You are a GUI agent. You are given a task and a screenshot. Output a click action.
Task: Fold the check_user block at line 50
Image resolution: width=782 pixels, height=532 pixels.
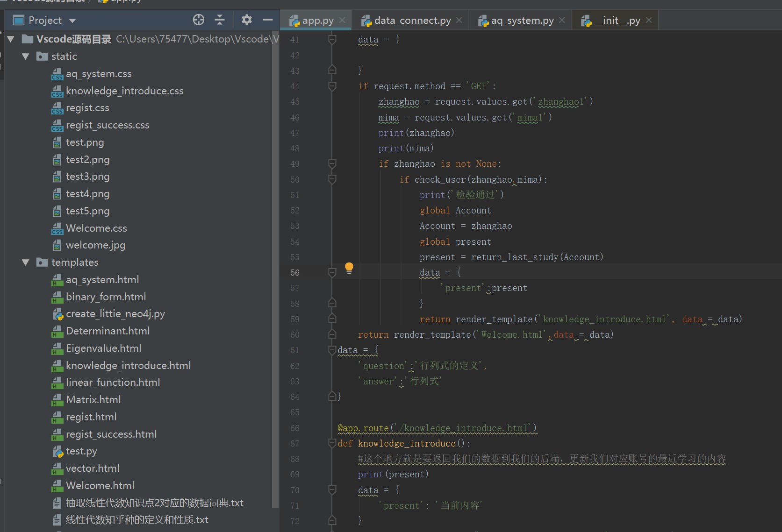tap(332, 179)
